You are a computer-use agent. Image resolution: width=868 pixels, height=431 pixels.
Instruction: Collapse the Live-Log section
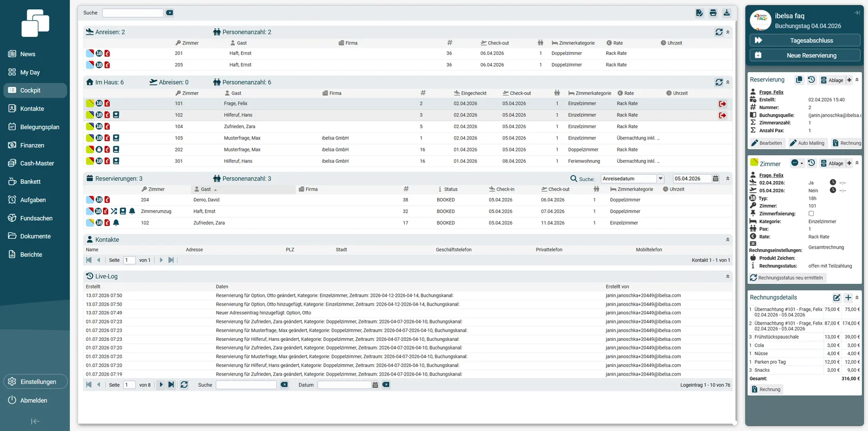(728, 276)
